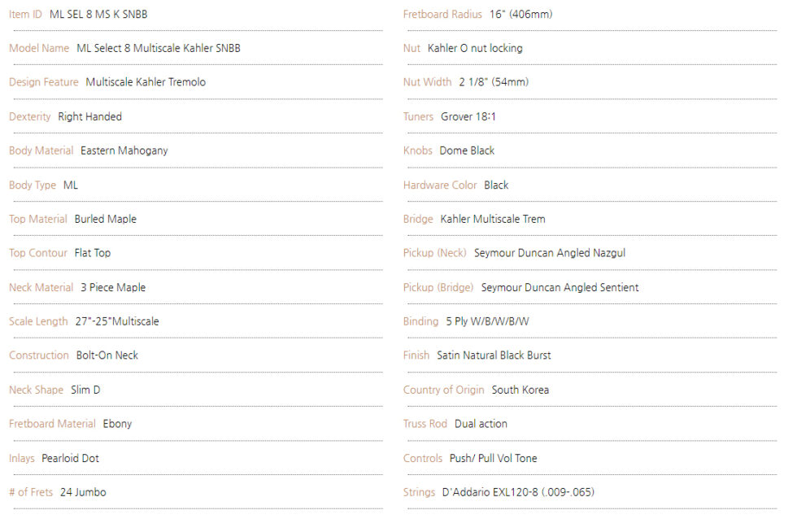Select the 3 Piece Maple neck material
This screenshot has width=797, height=532.
[x=113, y=287]
